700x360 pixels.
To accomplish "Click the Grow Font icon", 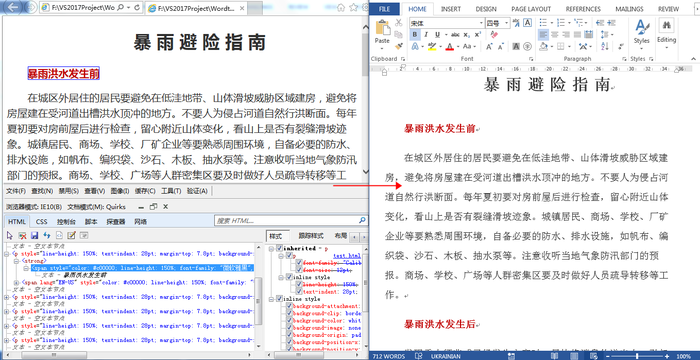I will coord(489,46).
